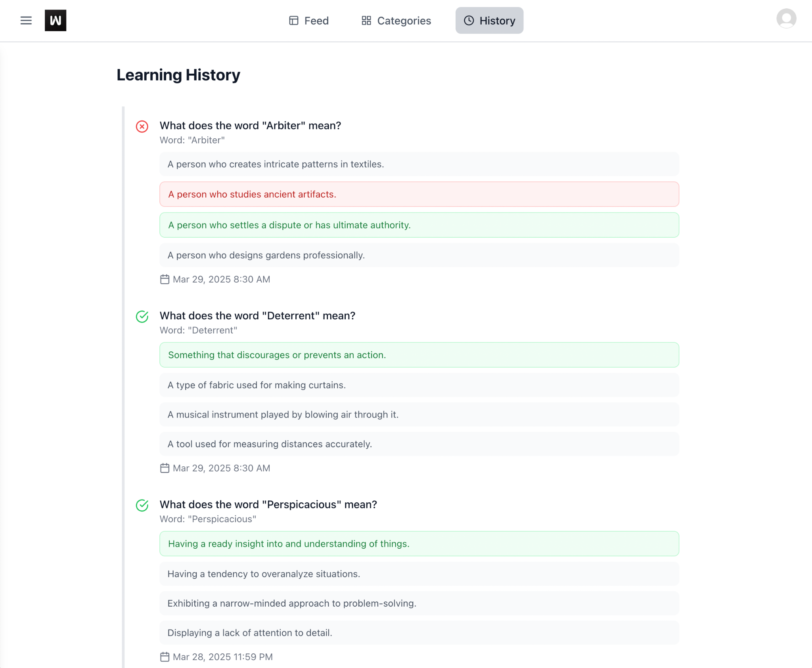Click calendar icon under the Deterrent question

165,468
